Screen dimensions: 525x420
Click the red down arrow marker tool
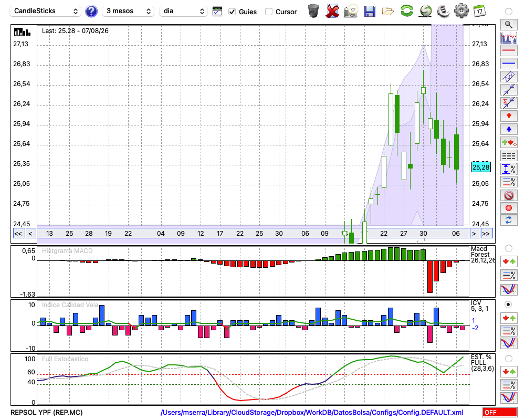pos(509,116)
